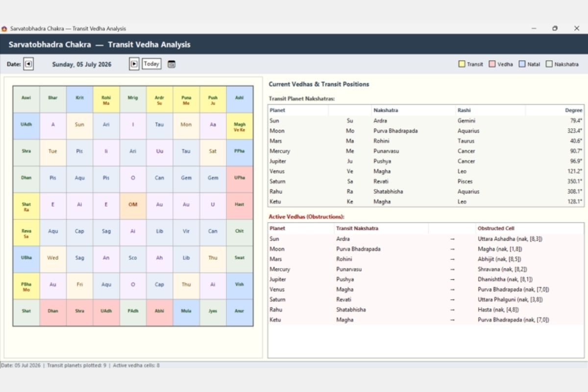Select the PBha Mo cell in chakra

tap(26, 287)
